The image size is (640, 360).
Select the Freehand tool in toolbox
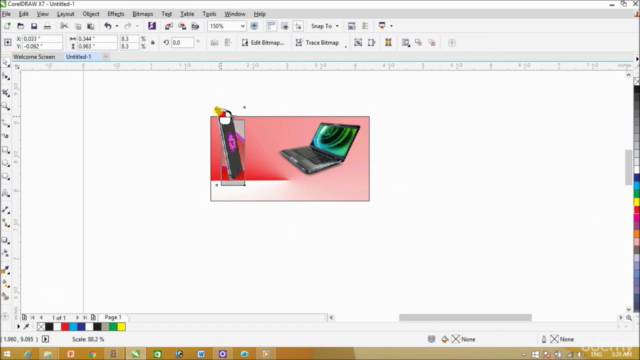click(6, 123)
